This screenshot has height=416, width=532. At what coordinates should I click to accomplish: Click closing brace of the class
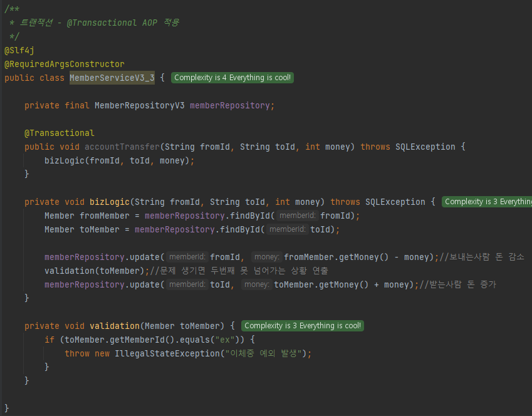7,408
